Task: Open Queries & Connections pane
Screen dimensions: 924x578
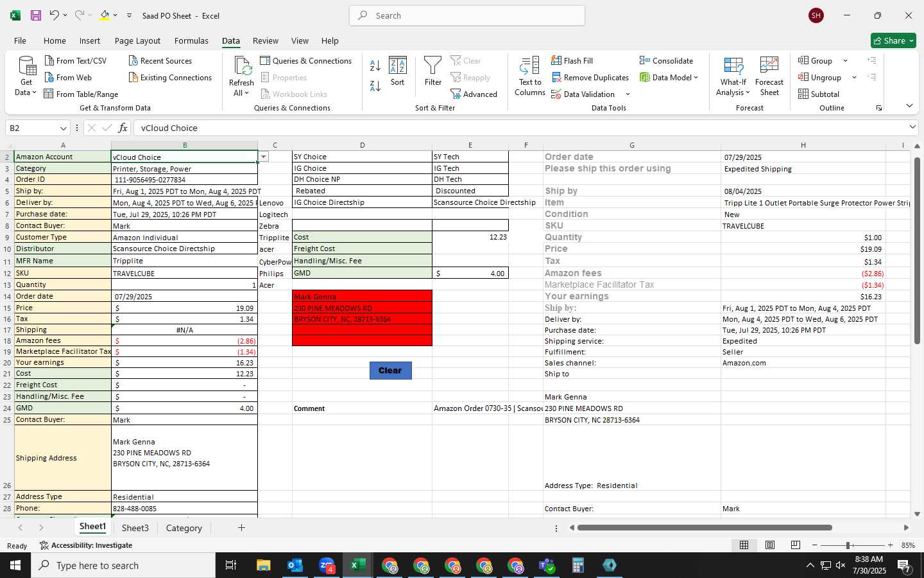Action: (x=306, y=61)
